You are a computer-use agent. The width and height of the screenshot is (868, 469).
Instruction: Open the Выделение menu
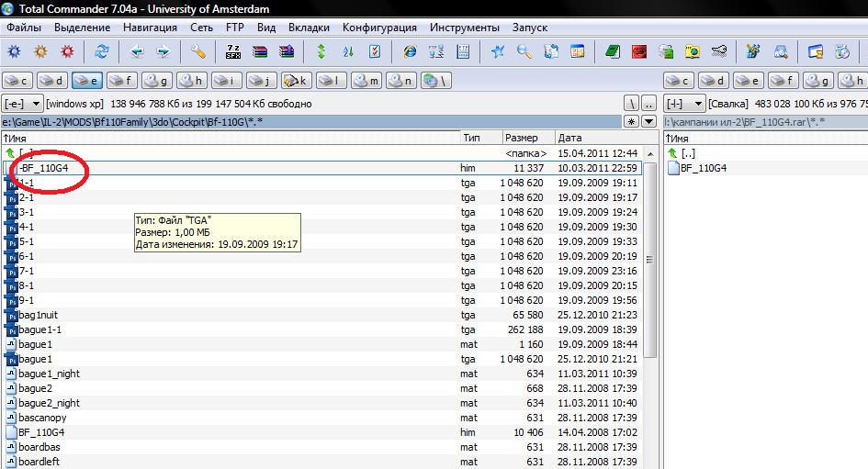pyautogui.click(x=82, y=28)
